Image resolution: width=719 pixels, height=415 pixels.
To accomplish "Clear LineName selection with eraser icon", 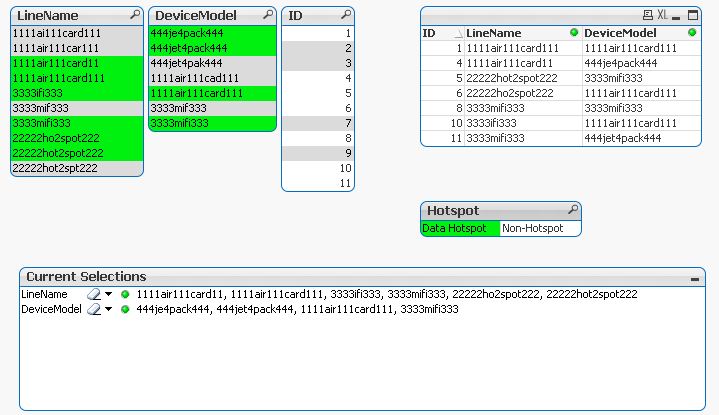I will pos(94,294).
